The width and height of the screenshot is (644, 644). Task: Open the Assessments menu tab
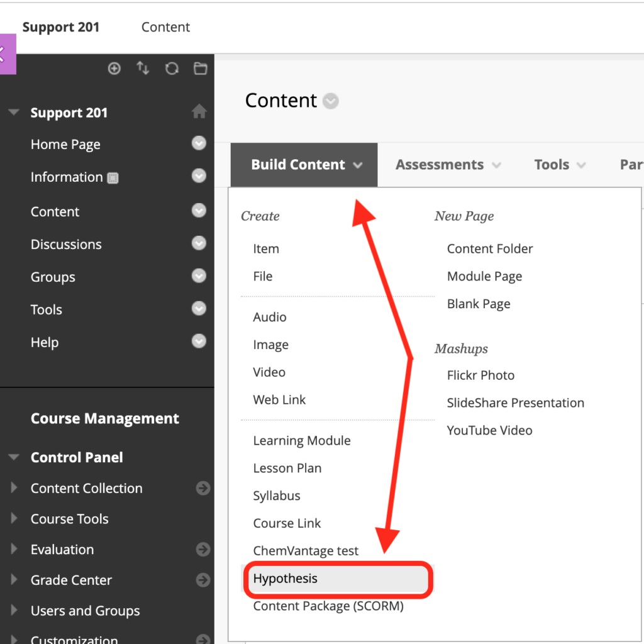tap(448, 165)
